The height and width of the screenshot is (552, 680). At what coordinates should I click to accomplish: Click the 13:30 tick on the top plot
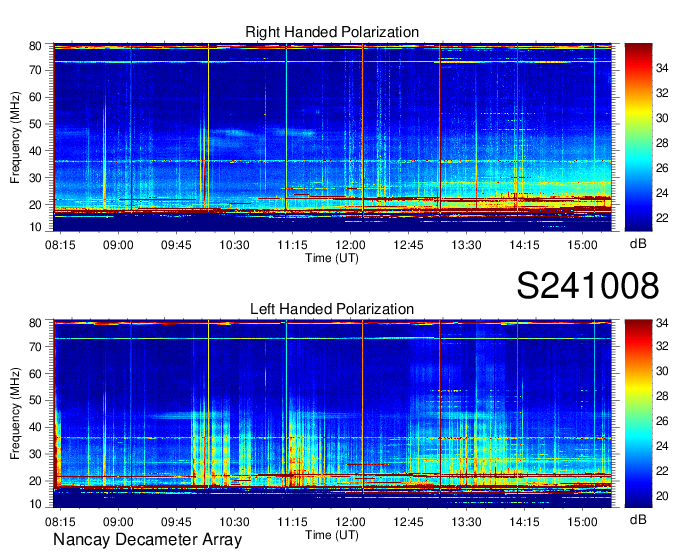(x=466, y=245)
